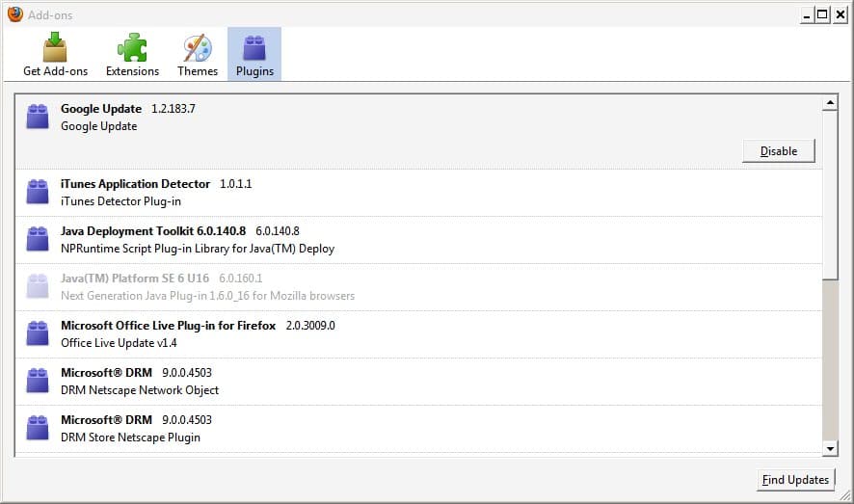The width and height of the screenshot is (854, 504).
Task: Click scrollbar track below the thumb
Action: (x=830, y=360)
